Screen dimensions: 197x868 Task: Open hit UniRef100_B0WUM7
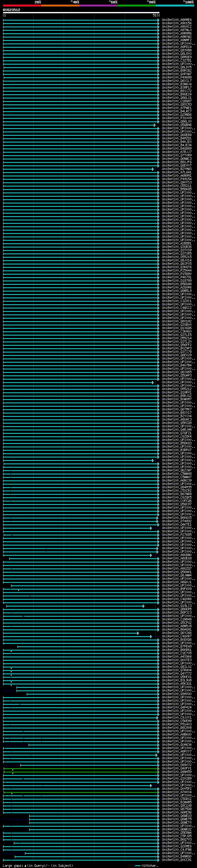click(x=176, y=399)
